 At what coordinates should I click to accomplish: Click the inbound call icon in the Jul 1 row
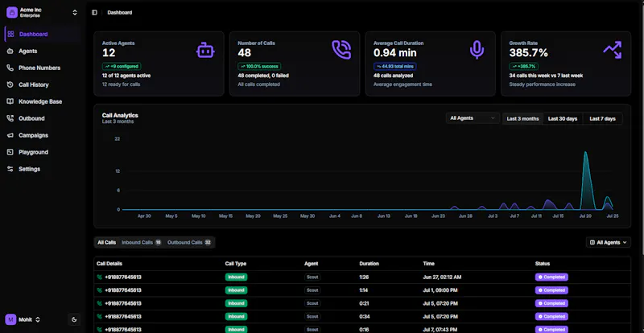click(99, 290)
